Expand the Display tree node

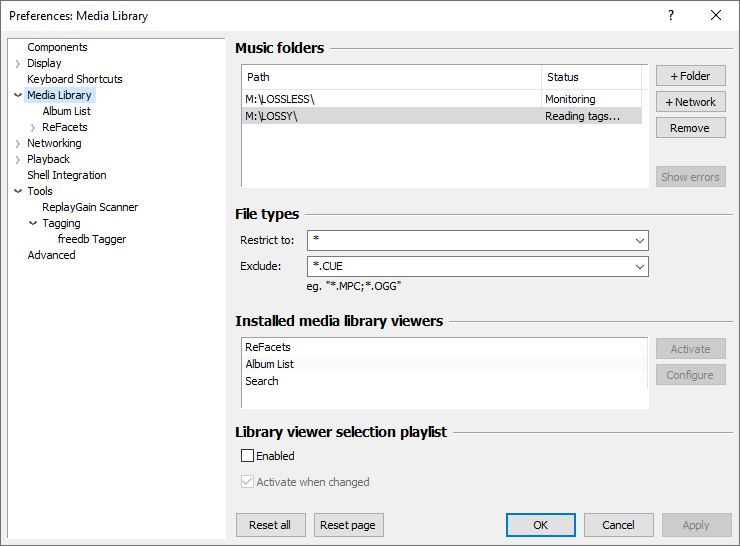18,64
